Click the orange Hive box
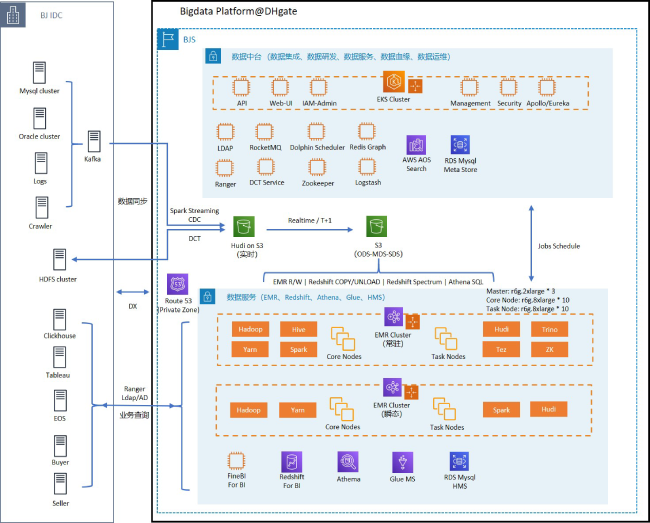Screen dimensions: 650x523 point(300,329)
